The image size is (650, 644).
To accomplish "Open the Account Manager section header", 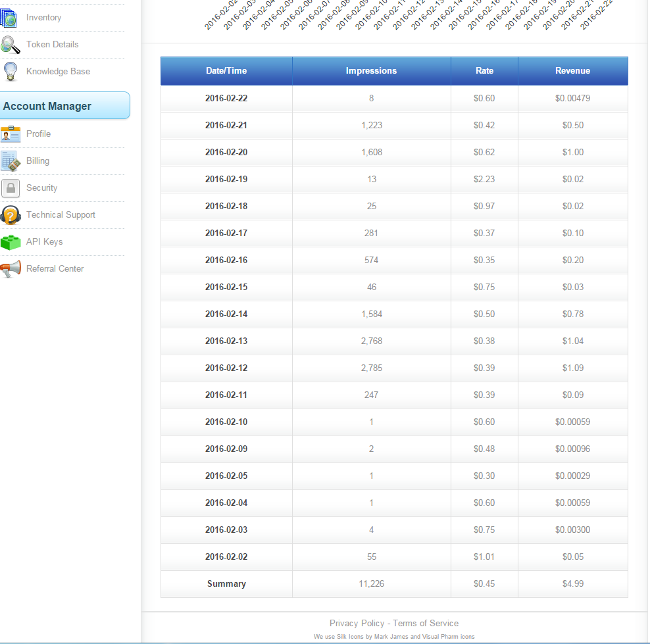I will click(64, 106).
